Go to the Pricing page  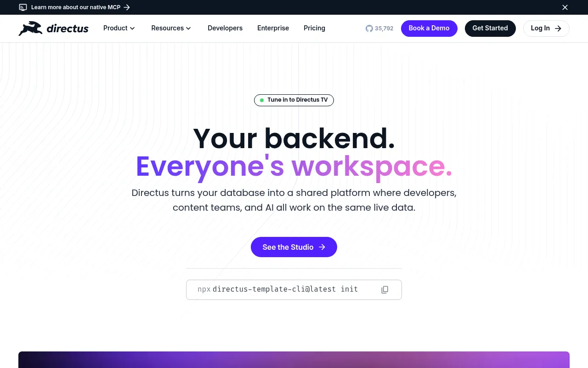pos(314,28)
